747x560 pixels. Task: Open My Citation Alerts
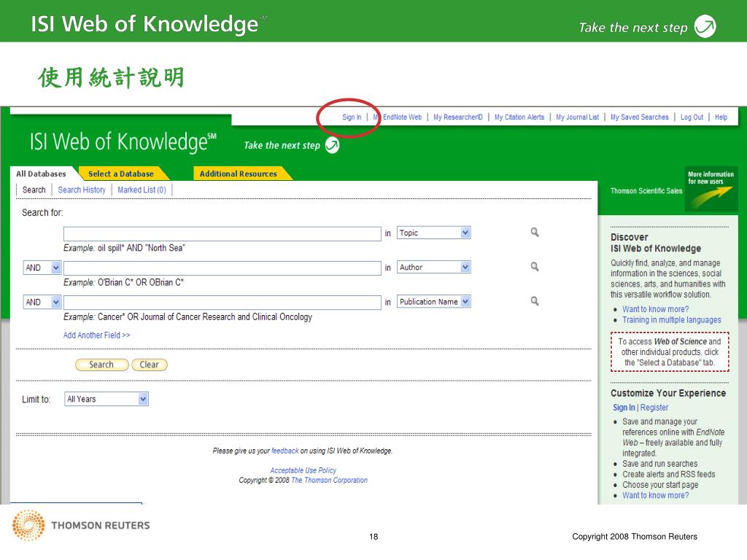519,117
